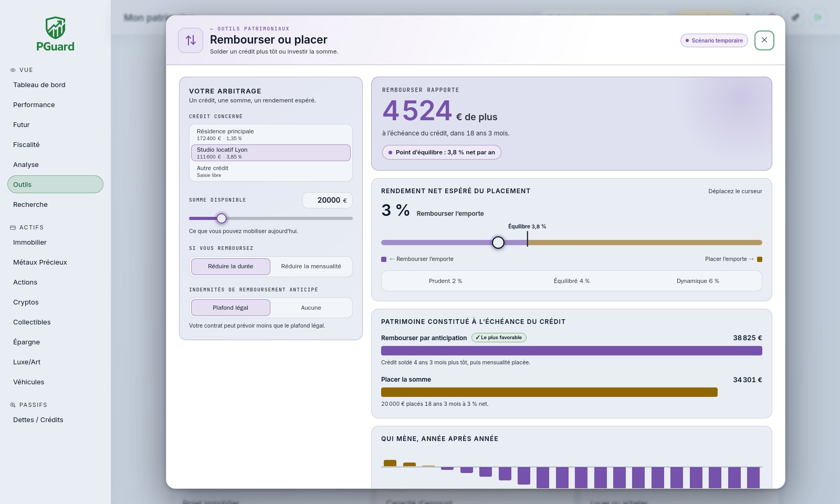Open the Luxe/Art page
This screenshot has width=840, height=504.
55,362
